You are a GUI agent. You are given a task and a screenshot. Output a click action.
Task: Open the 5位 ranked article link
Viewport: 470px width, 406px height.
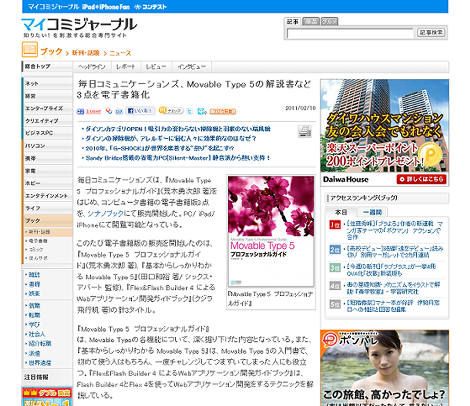click(x=393, y=306)
